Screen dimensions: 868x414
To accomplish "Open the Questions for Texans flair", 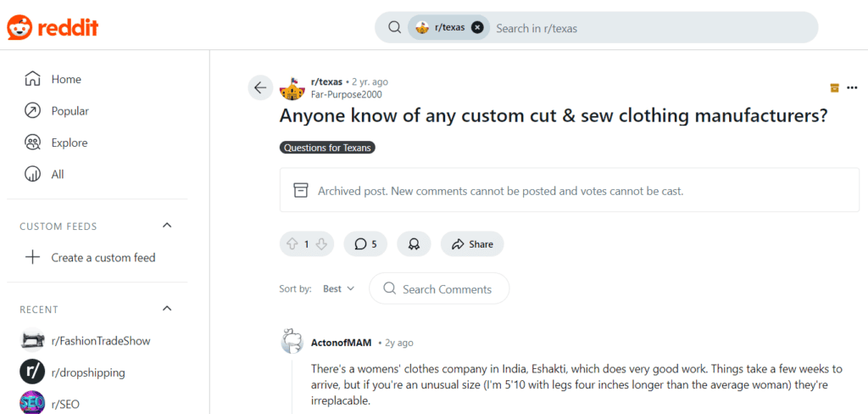I will tap(328, 148).
